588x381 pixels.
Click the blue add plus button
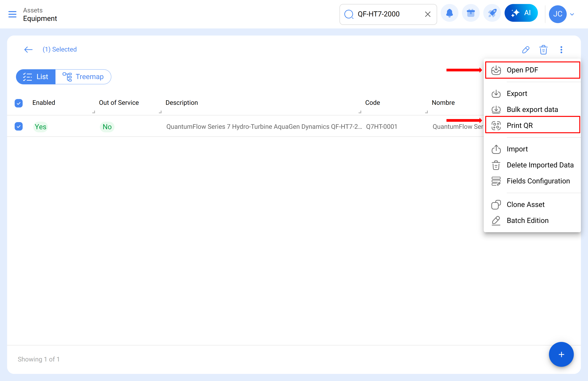pos(561,354)
